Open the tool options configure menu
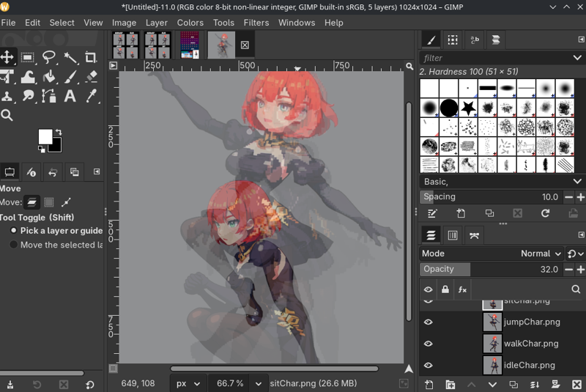This screenshot has width=586, height=392. point(97,171)
